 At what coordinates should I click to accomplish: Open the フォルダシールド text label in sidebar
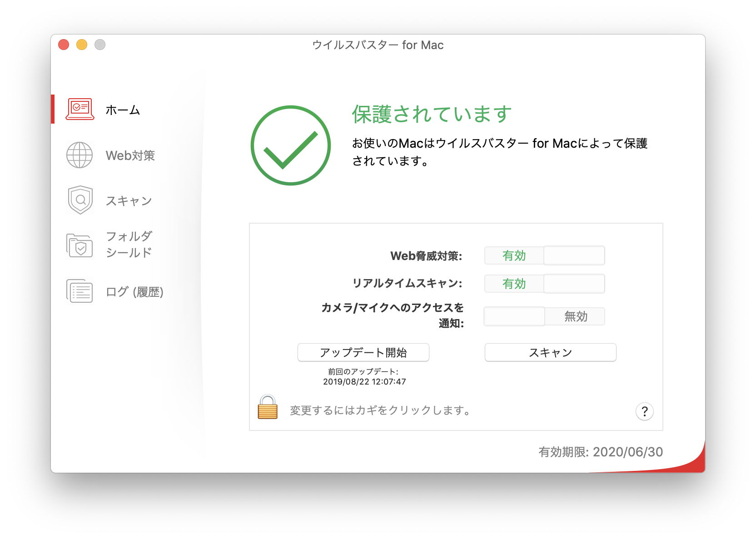tap(129, 245)
